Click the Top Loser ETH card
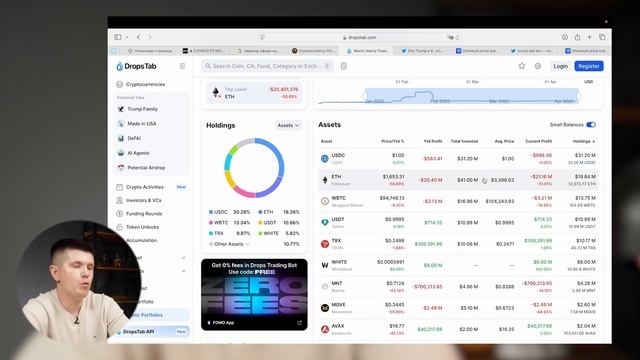 coord(254,93)
